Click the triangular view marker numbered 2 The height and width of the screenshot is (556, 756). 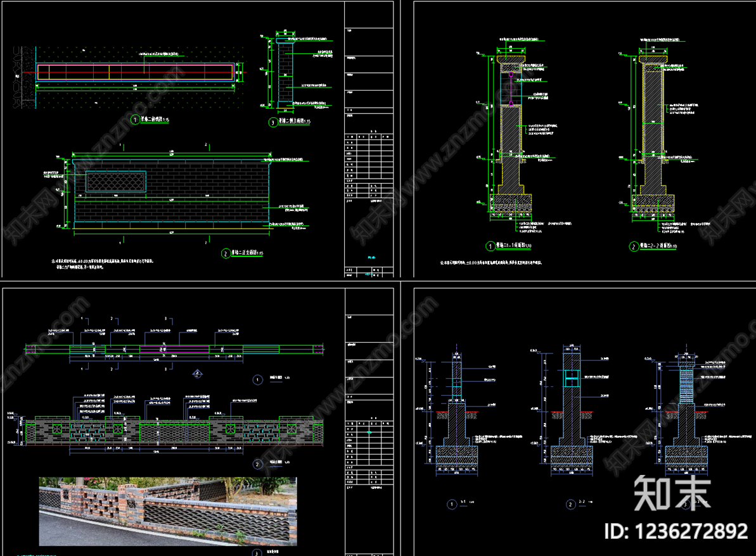[x=197, y=374]
